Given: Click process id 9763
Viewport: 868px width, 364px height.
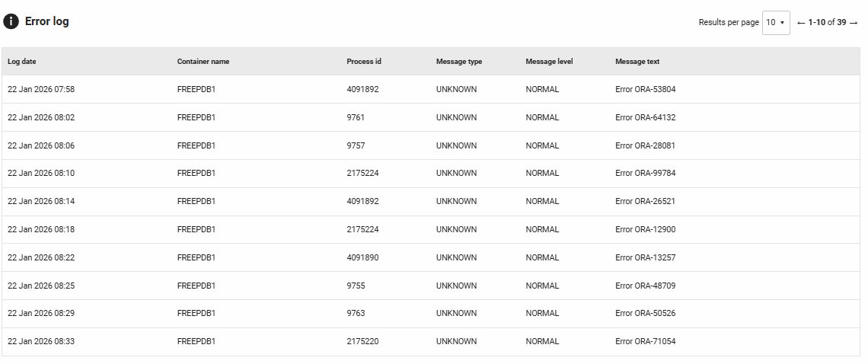Looking at the screenshot, I should [356, 313].
